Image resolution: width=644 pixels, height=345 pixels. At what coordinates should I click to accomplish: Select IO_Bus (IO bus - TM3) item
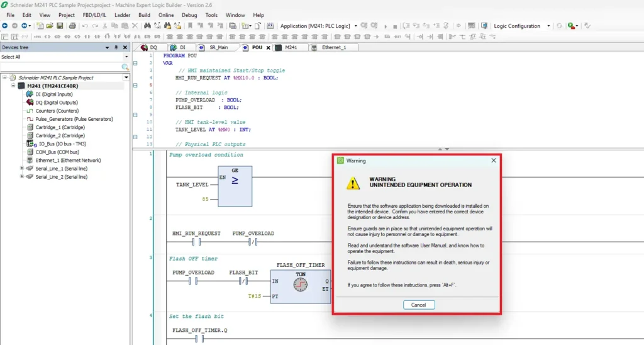pyautogui.click(x=62, y=144)
